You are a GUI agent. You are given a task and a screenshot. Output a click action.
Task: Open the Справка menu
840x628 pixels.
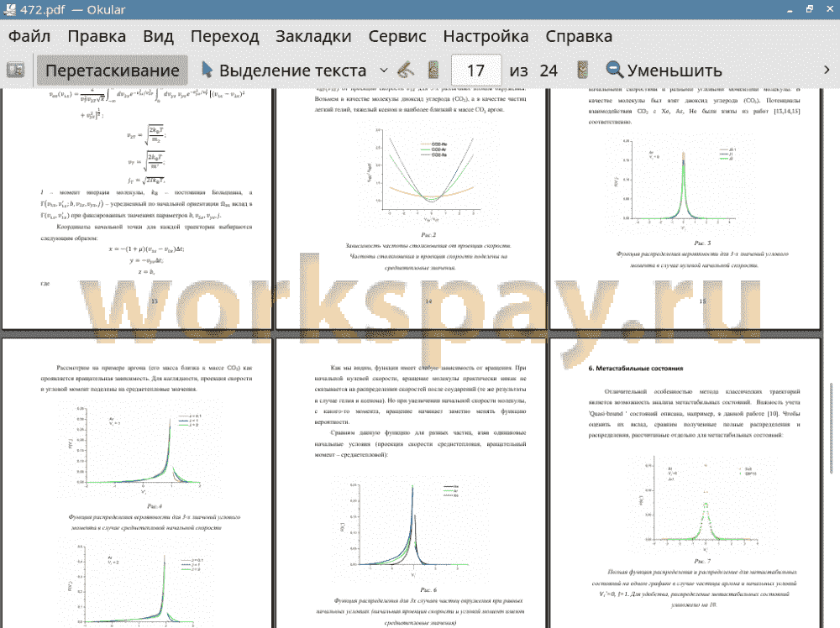579,36
